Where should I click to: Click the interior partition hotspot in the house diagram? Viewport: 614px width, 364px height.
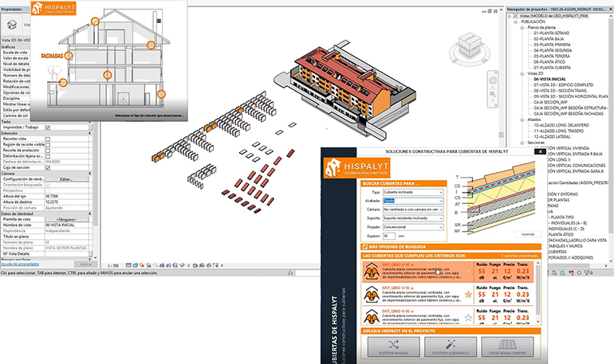108,75
